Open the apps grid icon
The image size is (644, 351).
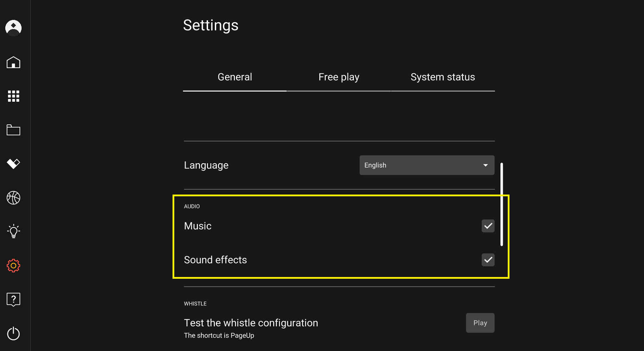(13, 96)
